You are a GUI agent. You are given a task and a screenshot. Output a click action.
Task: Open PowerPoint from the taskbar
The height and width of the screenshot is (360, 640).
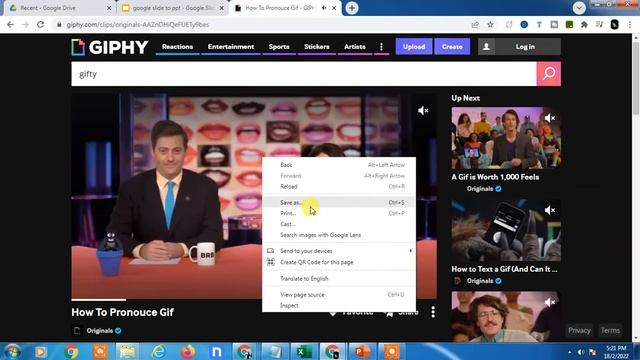pyautogui.click(x=362, y=351)
